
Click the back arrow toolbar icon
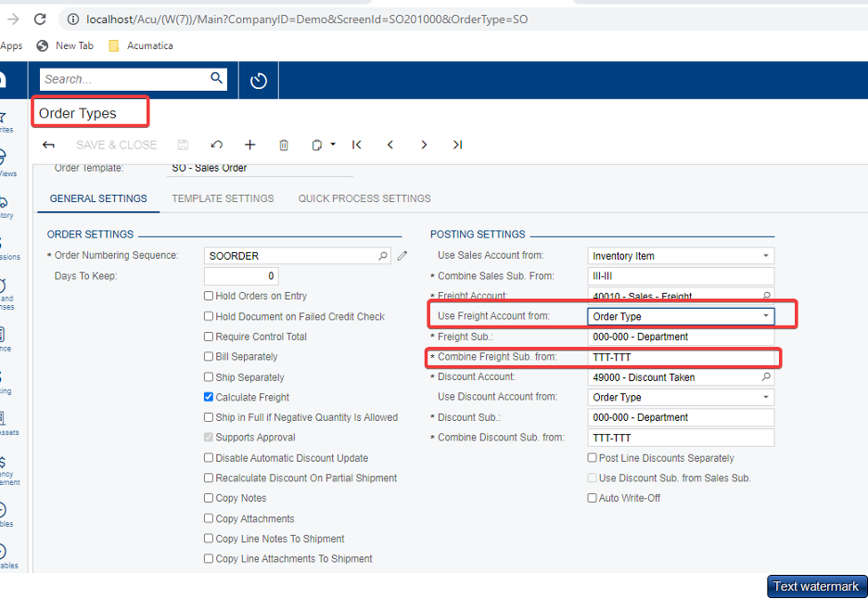pos(49,145)
